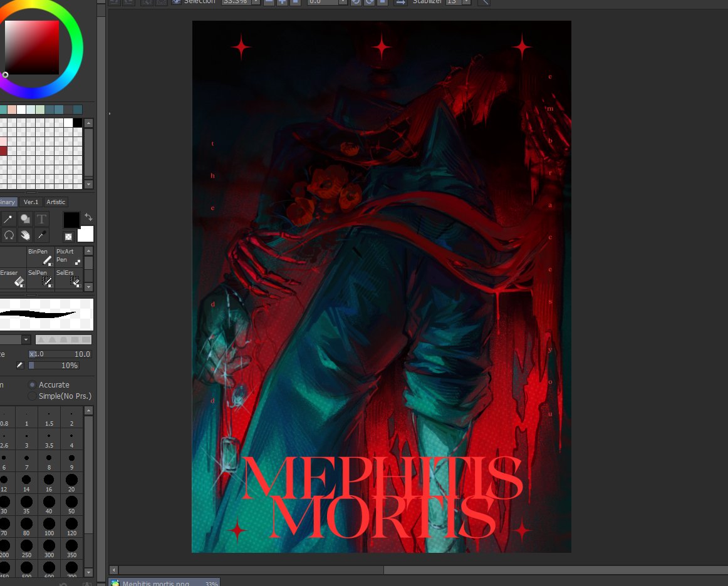
Task: Open the rotation angle dropdown arrow
Action: click(x=343, y=2)
